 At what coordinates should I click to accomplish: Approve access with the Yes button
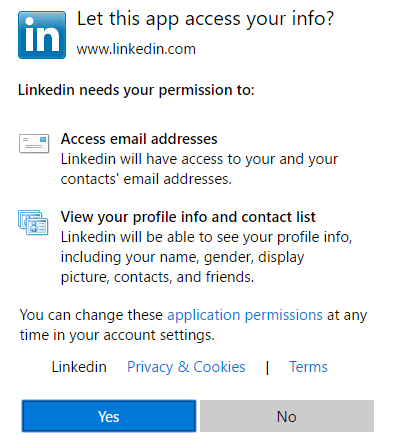coord(109,416)
